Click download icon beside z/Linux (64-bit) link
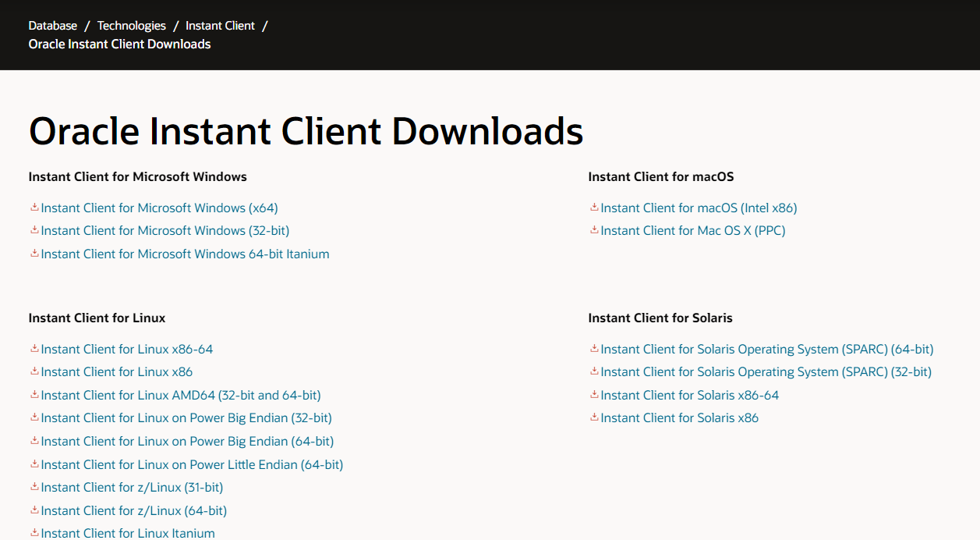This screenshot has height=540, width=980. pos(34,510)
